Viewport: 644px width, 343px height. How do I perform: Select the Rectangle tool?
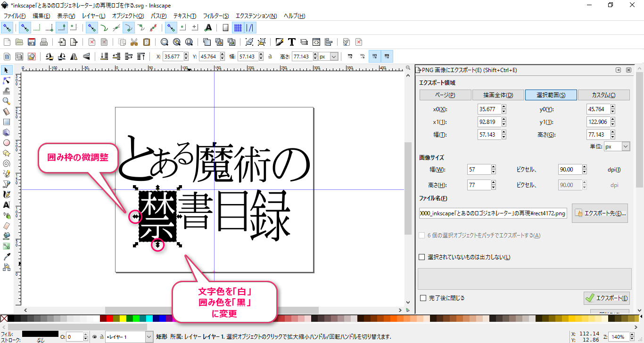pos(7,122)
